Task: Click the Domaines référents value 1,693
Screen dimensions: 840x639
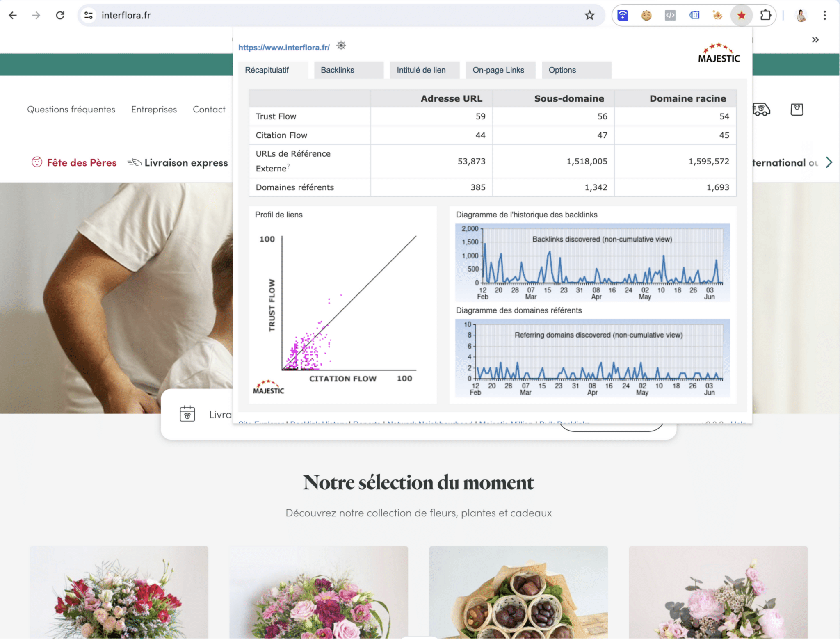Action: 718,187
